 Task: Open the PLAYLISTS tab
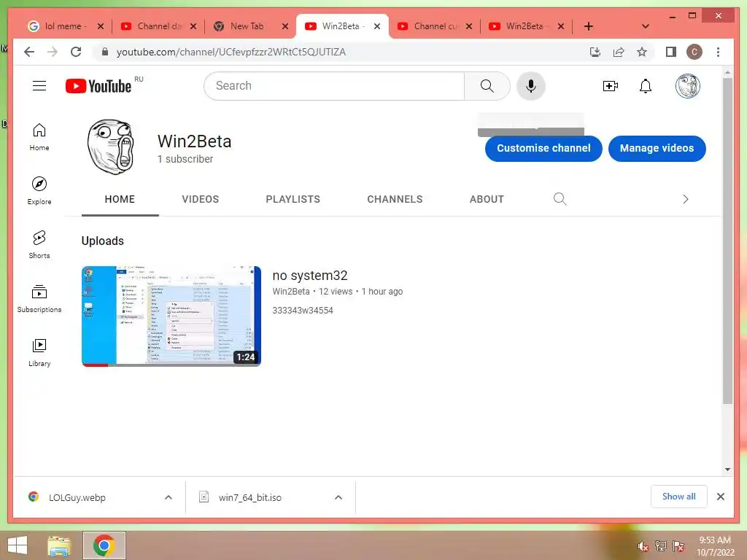click(293, 199)
